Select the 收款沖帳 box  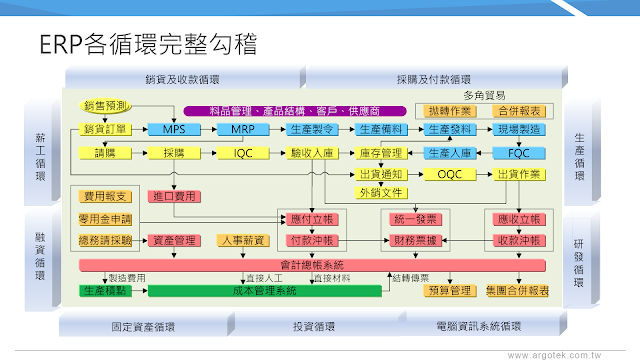(x=519, y=240)
